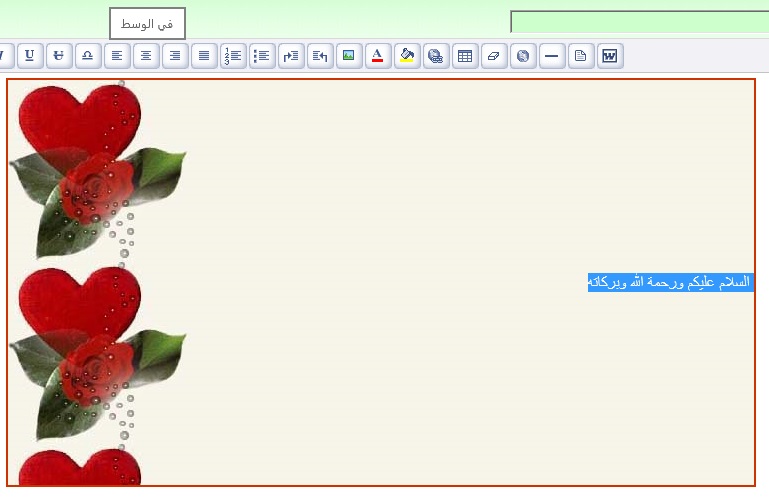The width and height of the screenshot is (769, 501).
Task: Paste from Word using the W icon
Action: (610, 56)
